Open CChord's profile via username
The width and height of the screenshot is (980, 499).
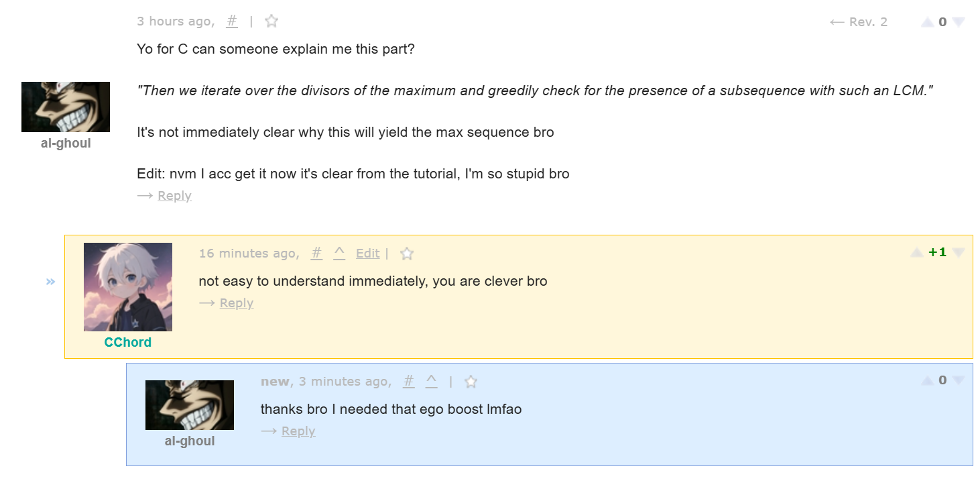[x=128, y=342]
